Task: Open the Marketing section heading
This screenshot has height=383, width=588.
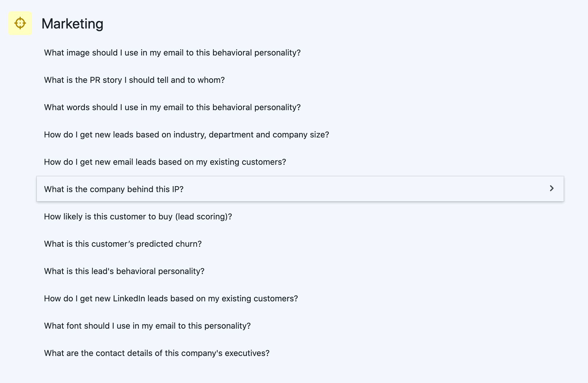Action: pos(72,24)
